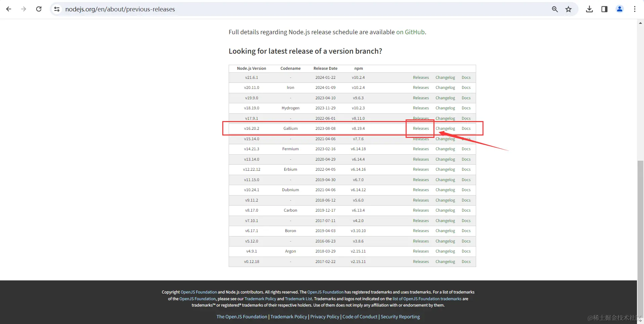Select the 'v8.19.4' npm version cell
Image resolution: width=644 pixels, height=324 pixels.
358,128
